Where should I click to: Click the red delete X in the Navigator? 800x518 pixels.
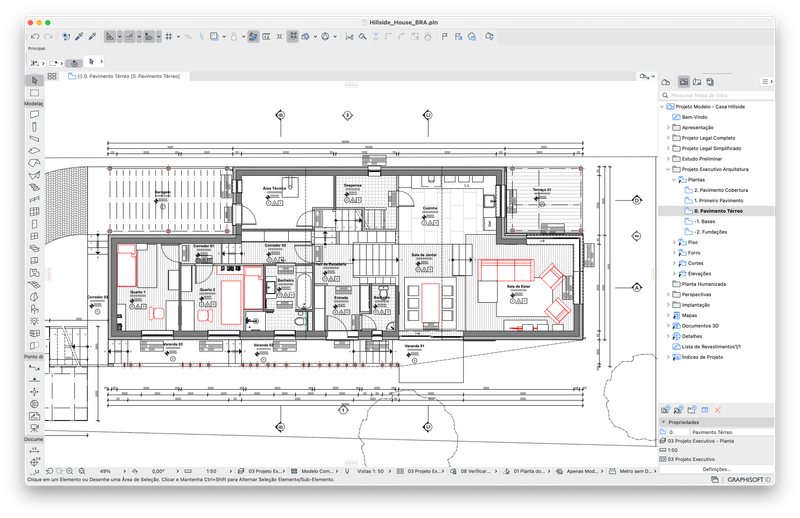(717, 410)
